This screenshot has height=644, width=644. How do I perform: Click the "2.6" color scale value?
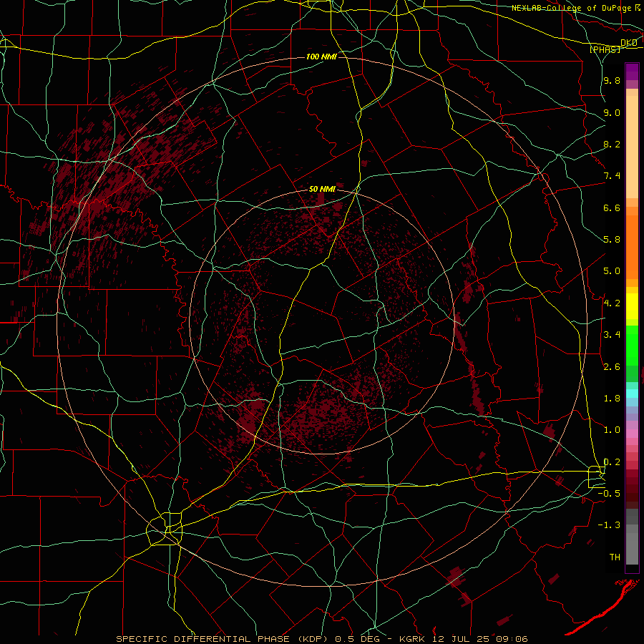click(612, 367)
